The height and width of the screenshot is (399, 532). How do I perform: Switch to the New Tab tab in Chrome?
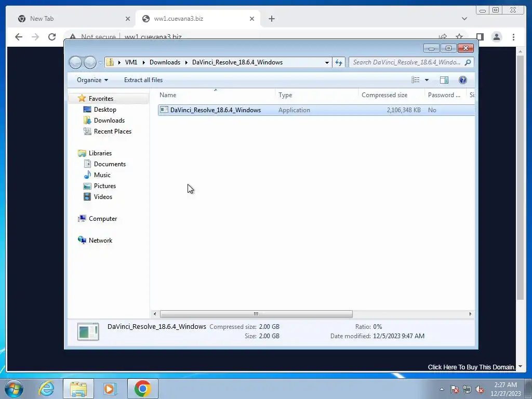point(74,19)
